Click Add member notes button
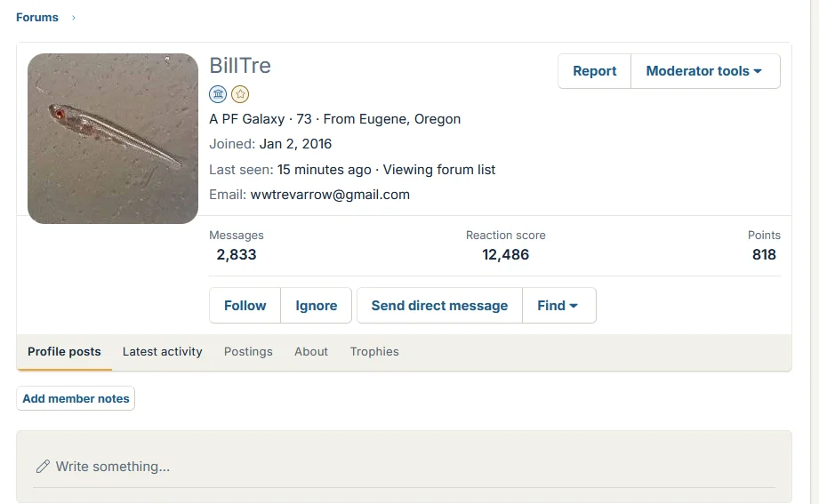The image size is (819, 504). tap(76, 398)
